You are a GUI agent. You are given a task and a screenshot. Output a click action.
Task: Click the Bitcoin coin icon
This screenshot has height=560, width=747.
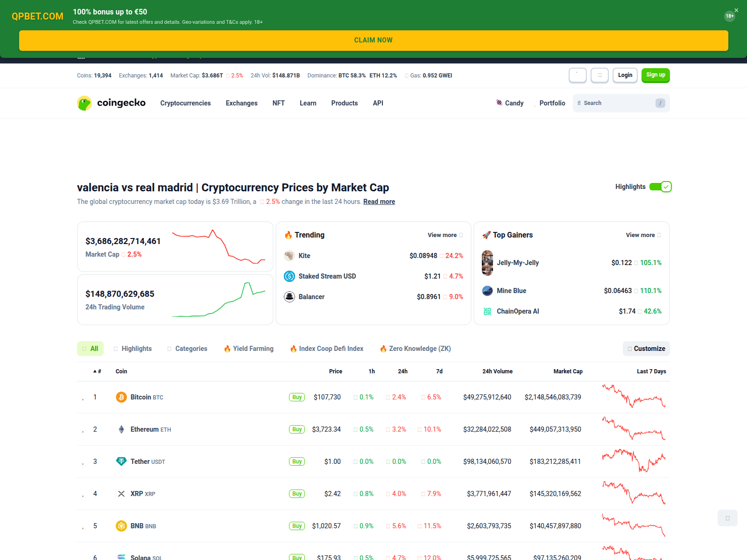point(121,397)
